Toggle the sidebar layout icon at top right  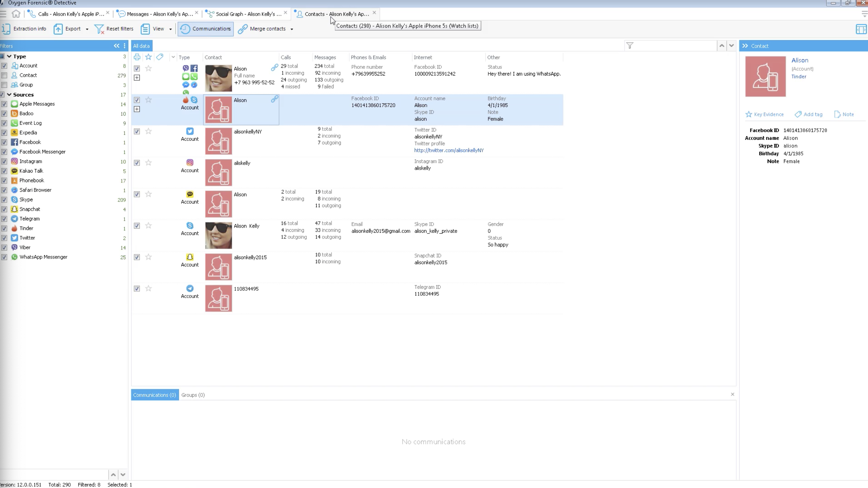(861, 29)
